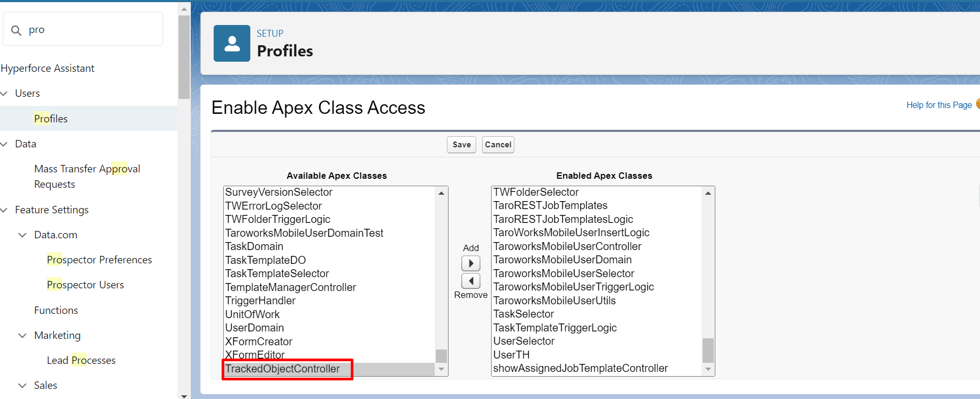Open Lead Processes under Marketing
The height and width of the screenshot is (399, 980).
81,361
